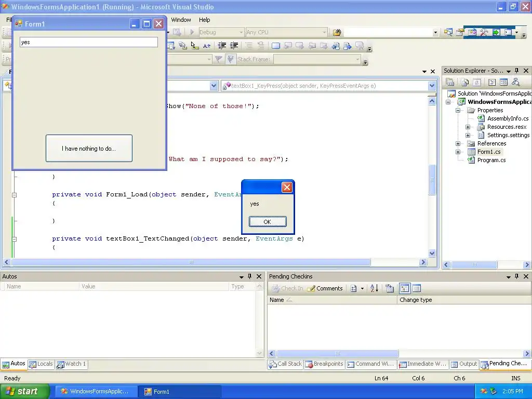Open the Any CPU platform dropdown
532x399 pixels.
pyautogui.click(x=286, y=32)
